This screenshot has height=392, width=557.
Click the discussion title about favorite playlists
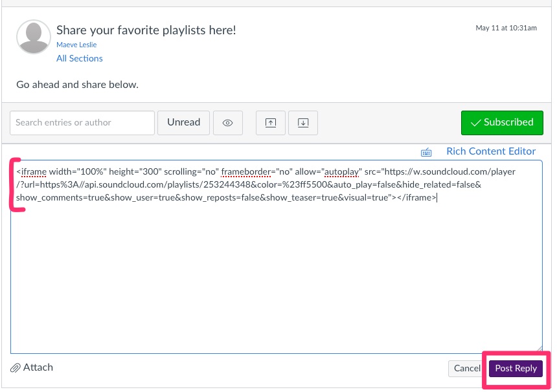[146, 30]
